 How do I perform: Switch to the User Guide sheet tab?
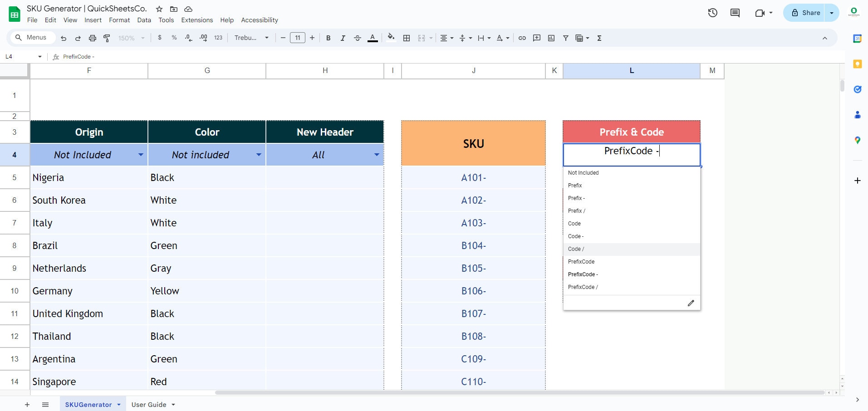coord(149,404)
